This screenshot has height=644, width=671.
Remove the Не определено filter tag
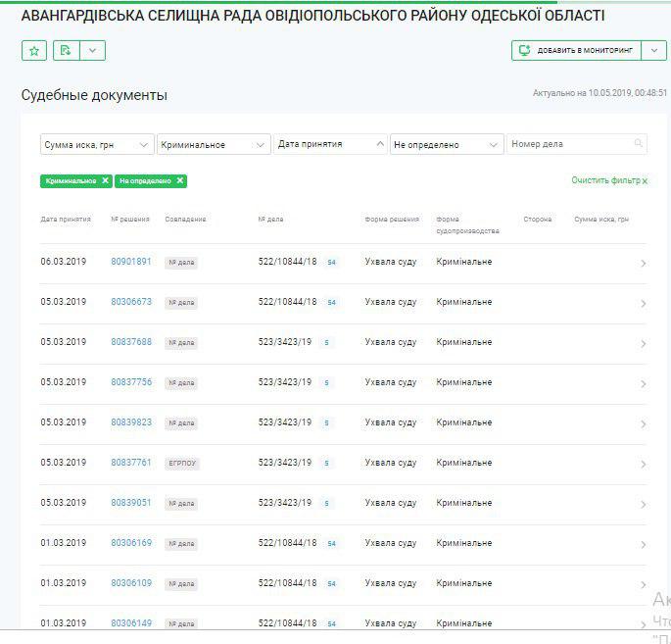pos(180,181)
